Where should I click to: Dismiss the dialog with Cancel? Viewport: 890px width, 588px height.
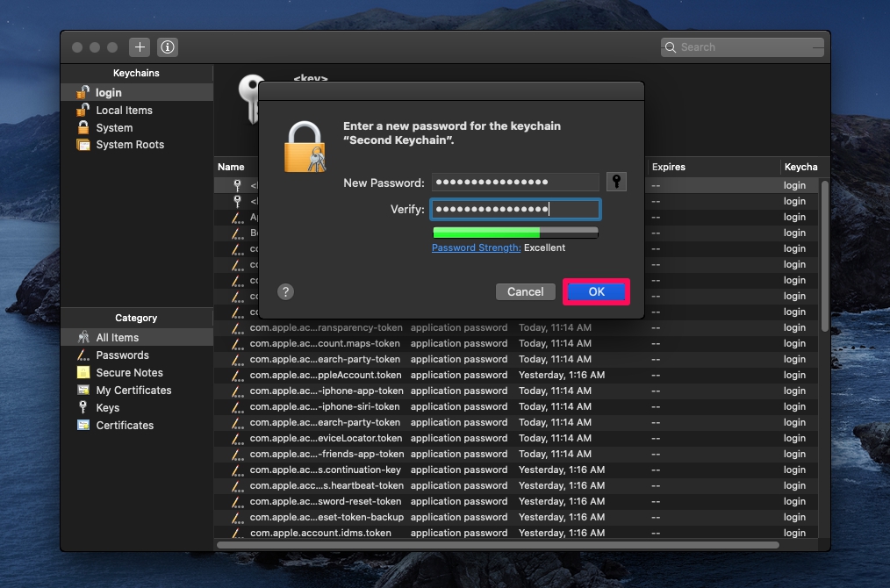(525, 290)
